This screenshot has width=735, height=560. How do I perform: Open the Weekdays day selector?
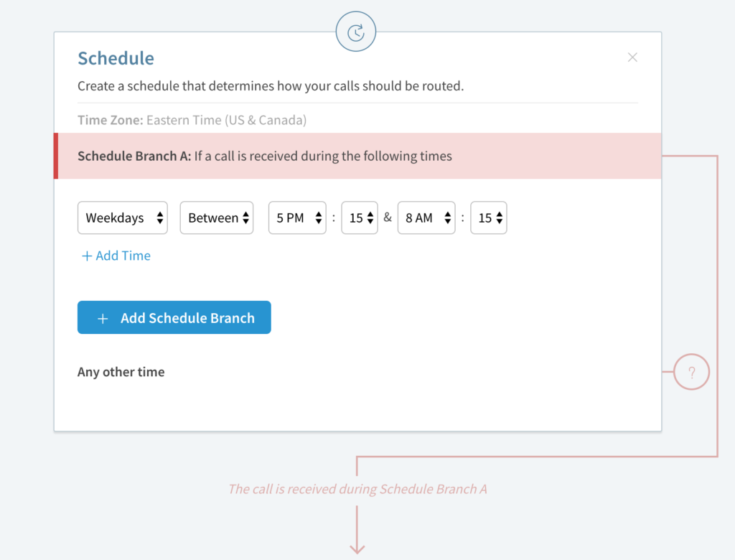(x=122, y=218)
